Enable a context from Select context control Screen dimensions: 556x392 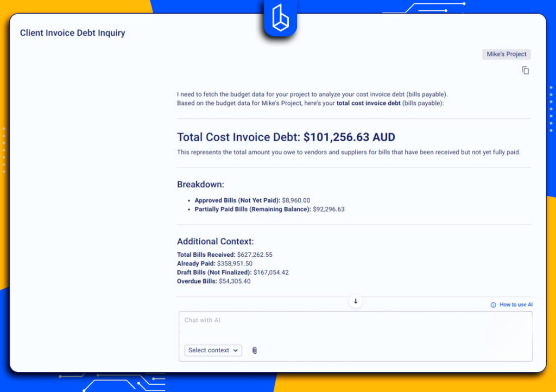tap(213, 350)
